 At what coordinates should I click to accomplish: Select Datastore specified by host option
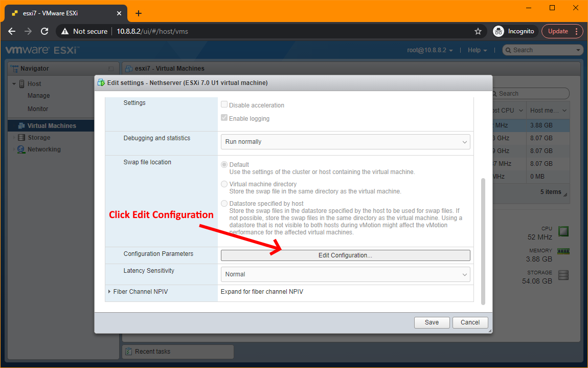tap(224, 204)
